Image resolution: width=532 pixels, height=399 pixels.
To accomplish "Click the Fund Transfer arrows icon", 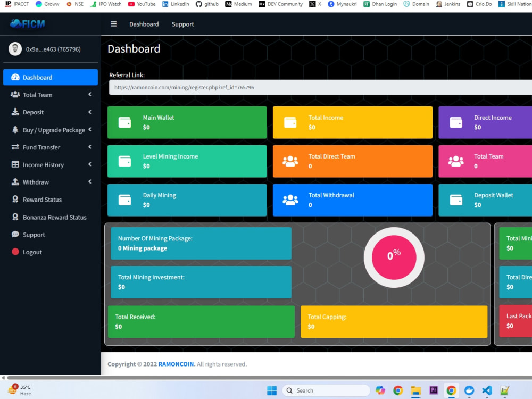I will click(15, 147).
